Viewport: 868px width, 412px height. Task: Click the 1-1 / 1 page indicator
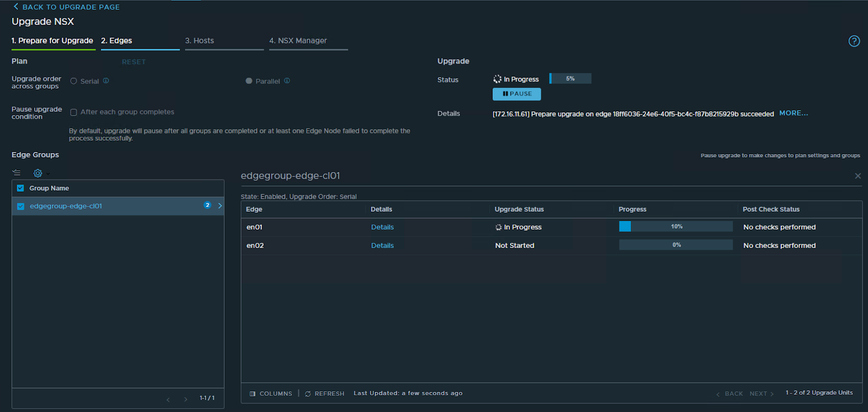207,398
